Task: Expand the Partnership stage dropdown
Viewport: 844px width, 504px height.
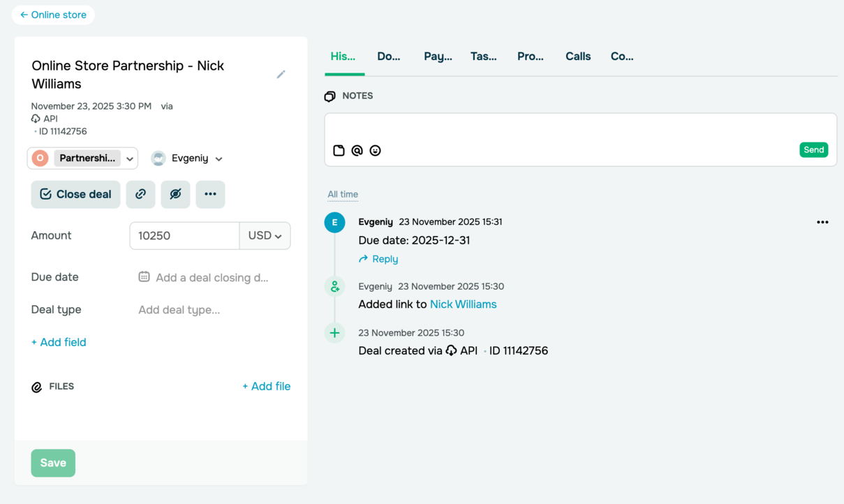Action: [x=129, y=158]
